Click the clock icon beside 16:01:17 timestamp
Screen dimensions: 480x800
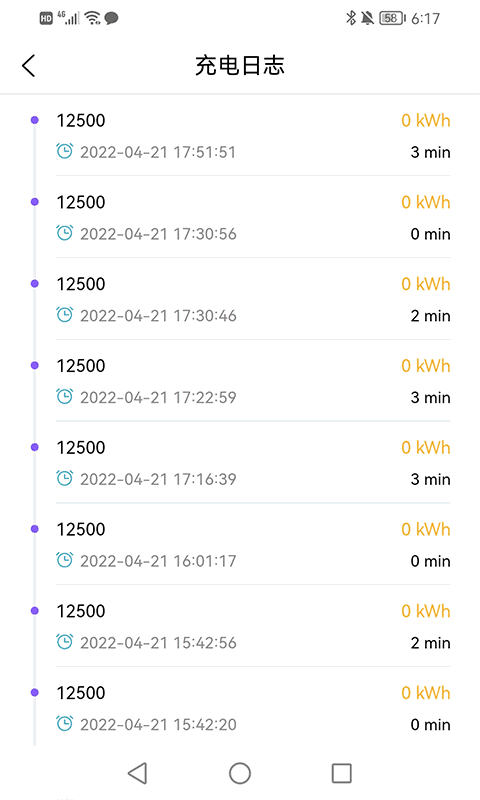tap(64, 560)
